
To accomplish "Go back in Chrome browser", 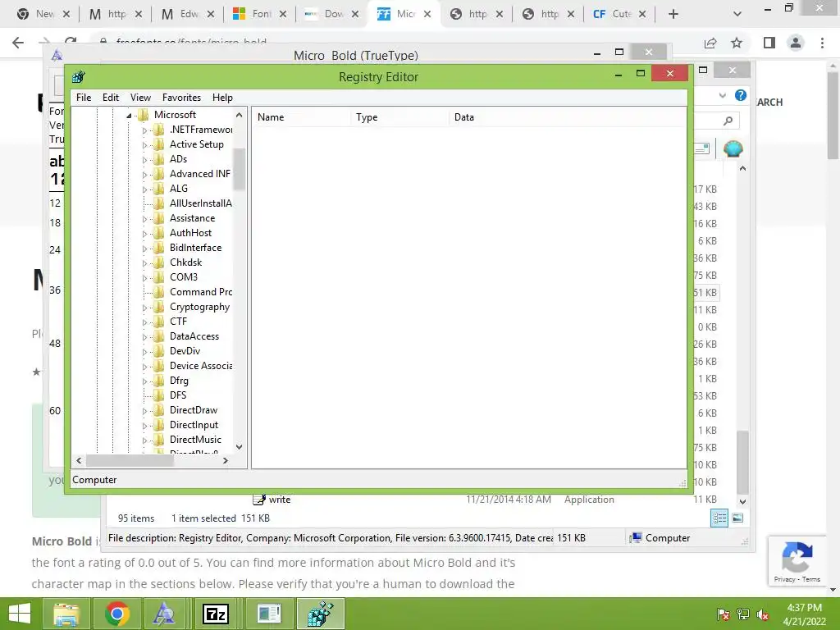I will pos(18,43).
